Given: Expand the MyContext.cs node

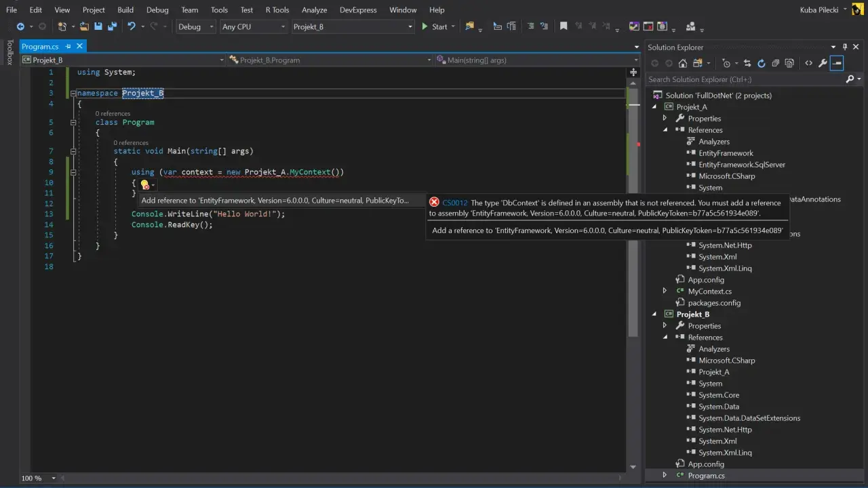Looking at the screenshot, I should [x=665, y=291].
